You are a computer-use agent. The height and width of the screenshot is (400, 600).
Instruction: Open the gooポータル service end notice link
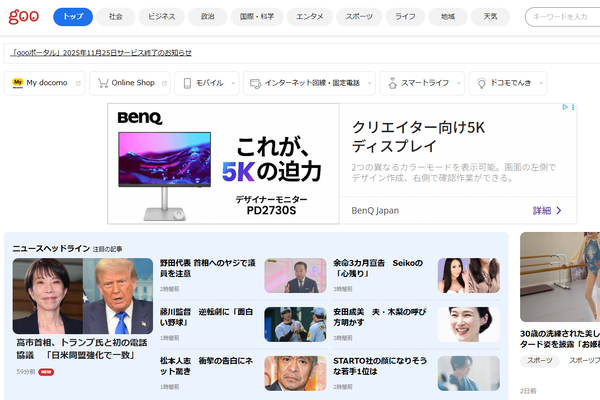(101, 53)
